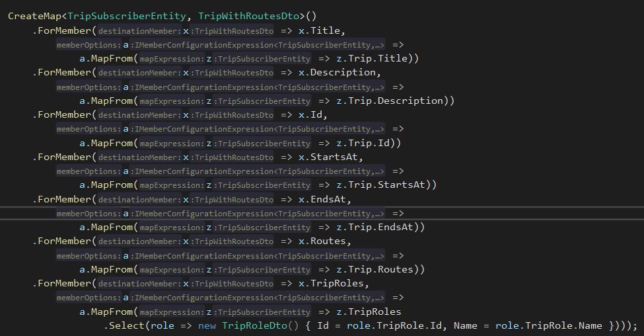Screen dimensions: 644x336
Task: Click the Id property in x.Id
Action: (316, 114)
